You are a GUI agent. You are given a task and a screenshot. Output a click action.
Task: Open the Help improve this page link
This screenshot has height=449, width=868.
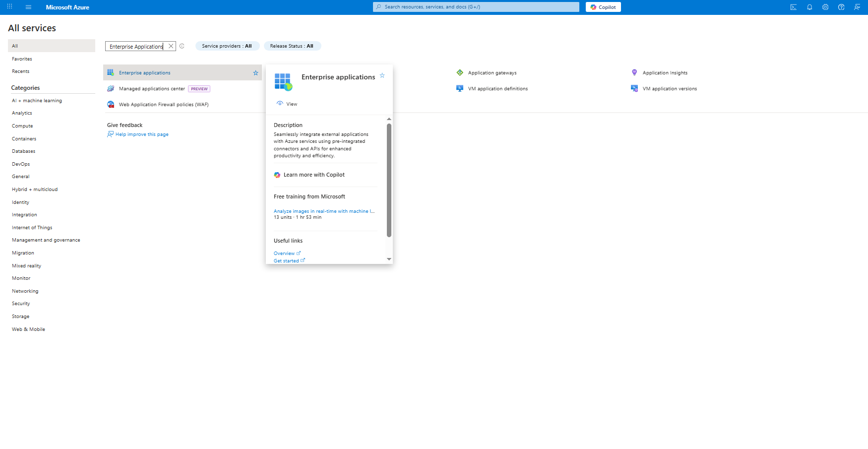click(x=141, y=134)
